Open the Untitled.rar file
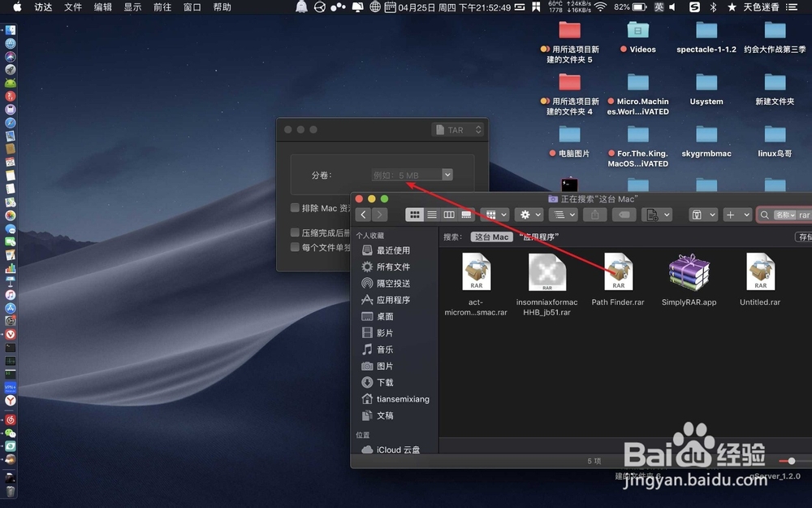The height and width of the screenshot is (508, 812). tap(760, 272)
